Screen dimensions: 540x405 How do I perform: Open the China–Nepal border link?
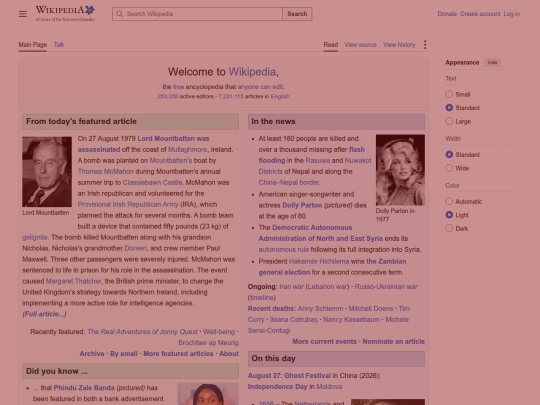(x=289, y=183)
